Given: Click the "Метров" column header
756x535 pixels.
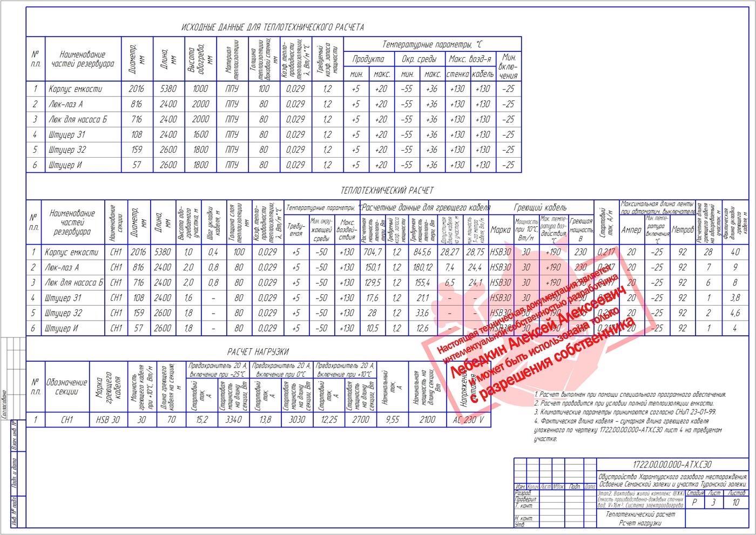Looking at the screenshot, I should click(x=683, y=230).
